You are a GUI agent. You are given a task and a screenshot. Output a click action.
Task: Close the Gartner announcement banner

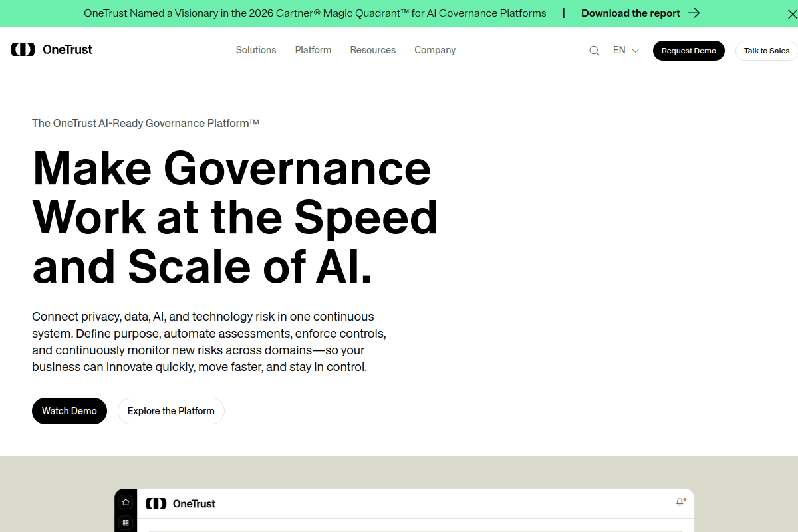click(x=792, y=13)
